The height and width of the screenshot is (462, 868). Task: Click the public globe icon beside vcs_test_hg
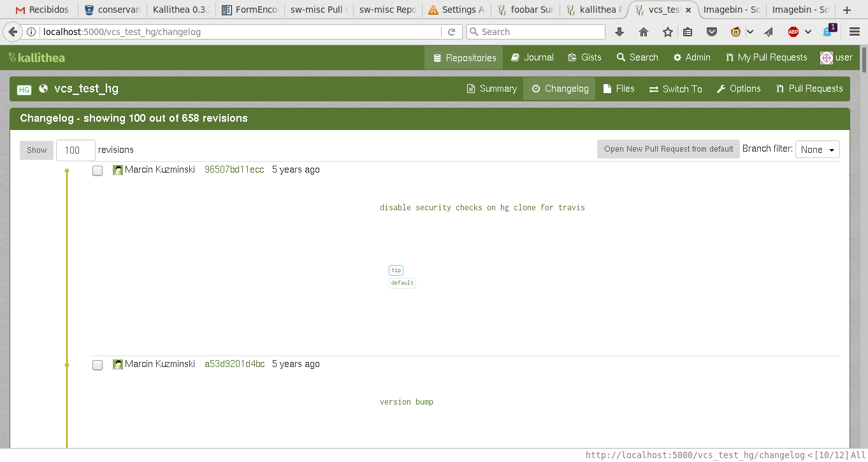point(43,89)
